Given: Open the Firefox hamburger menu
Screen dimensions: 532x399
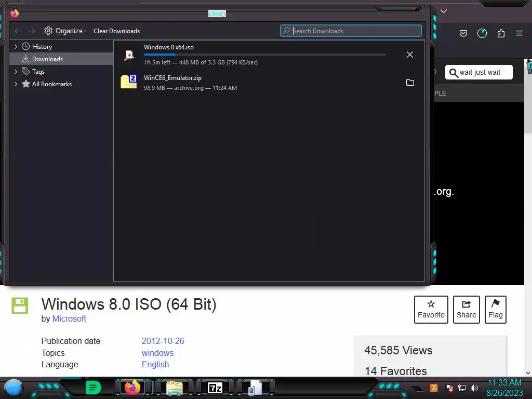Looking at the screenshot, I should (x=520, y=33).
